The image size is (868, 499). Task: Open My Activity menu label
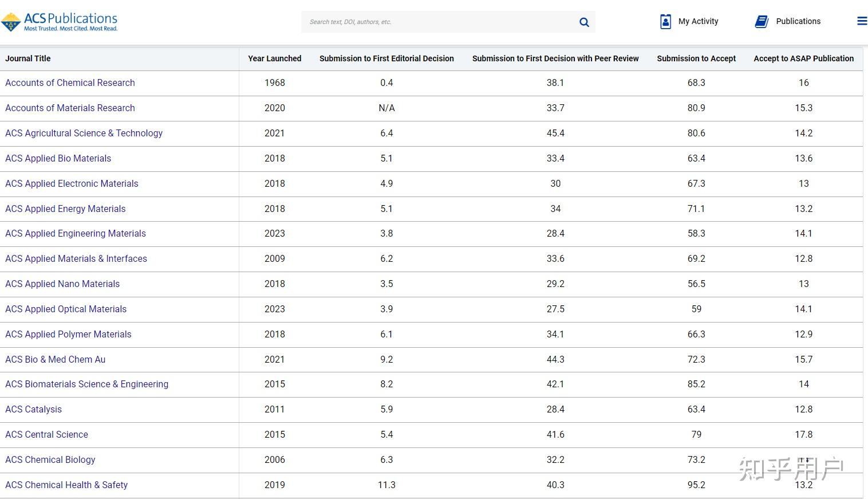click(x=698, y=22)
